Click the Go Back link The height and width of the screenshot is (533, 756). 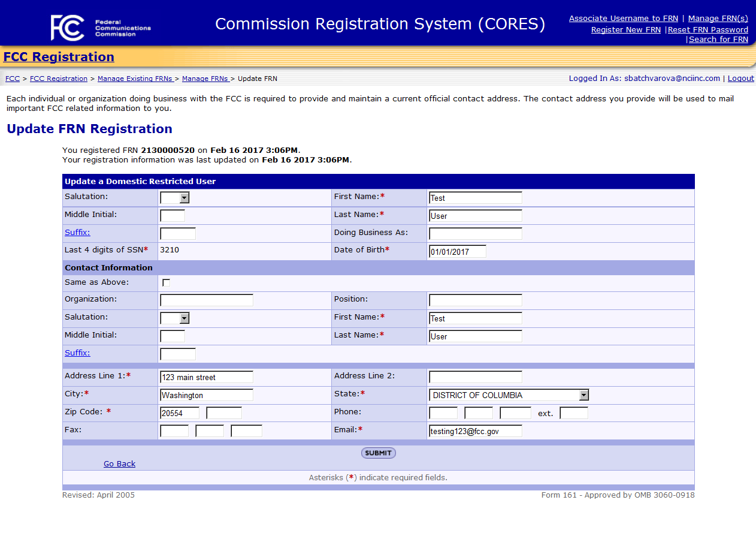pos(119,464)
